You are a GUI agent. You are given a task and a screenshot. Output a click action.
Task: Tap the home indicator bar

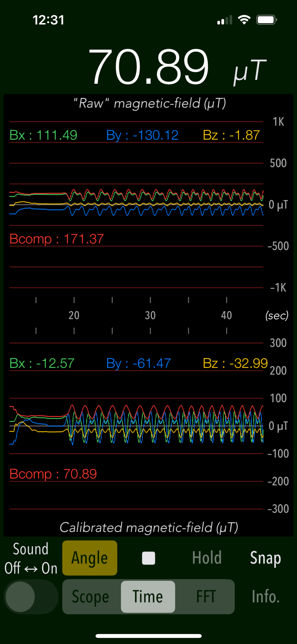click(x=148, y=636)
